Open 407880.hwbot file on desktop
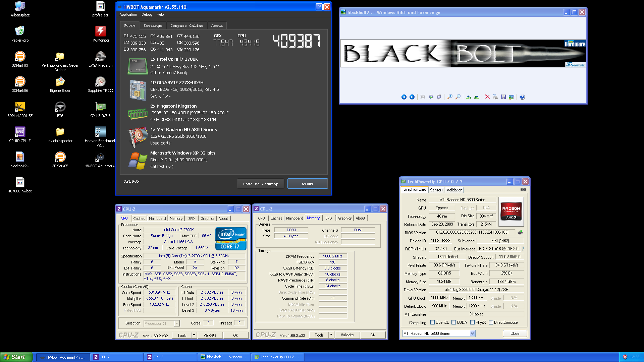 pyautogui.click(x=20, y=185)
